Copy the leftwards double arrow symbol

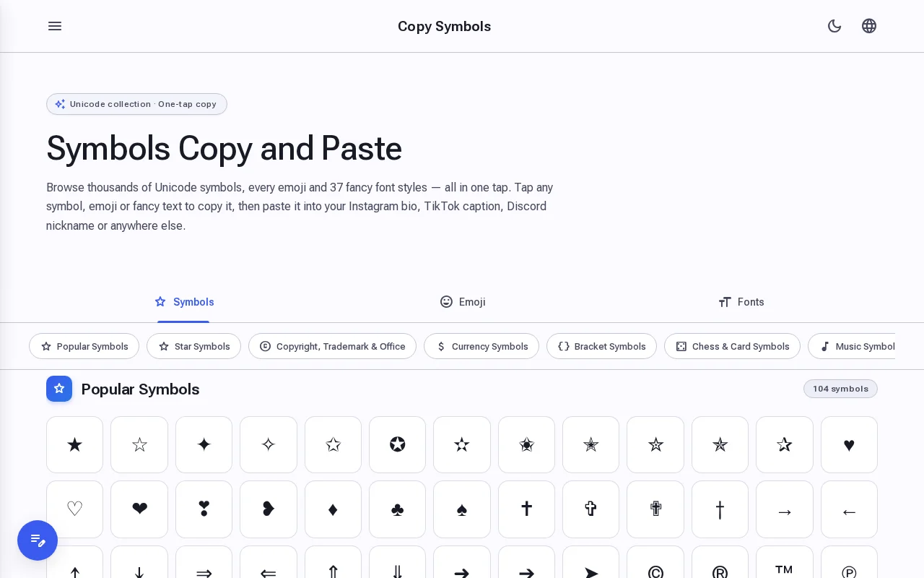click(269, 562)
